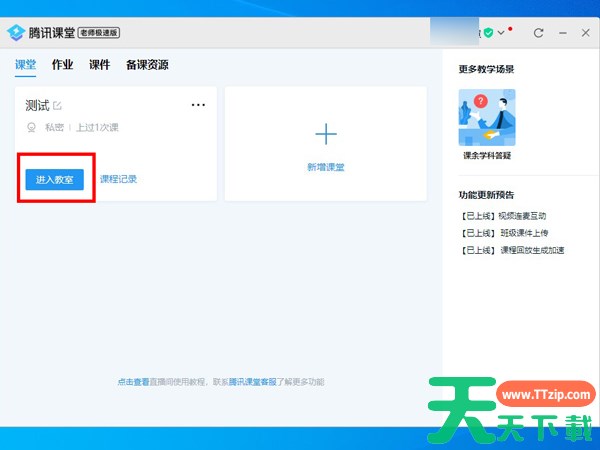Image resolution: width=600 pixels, height=450 pixels.
Task: Open the 课程记录 link
Action: tap(118, 179)
